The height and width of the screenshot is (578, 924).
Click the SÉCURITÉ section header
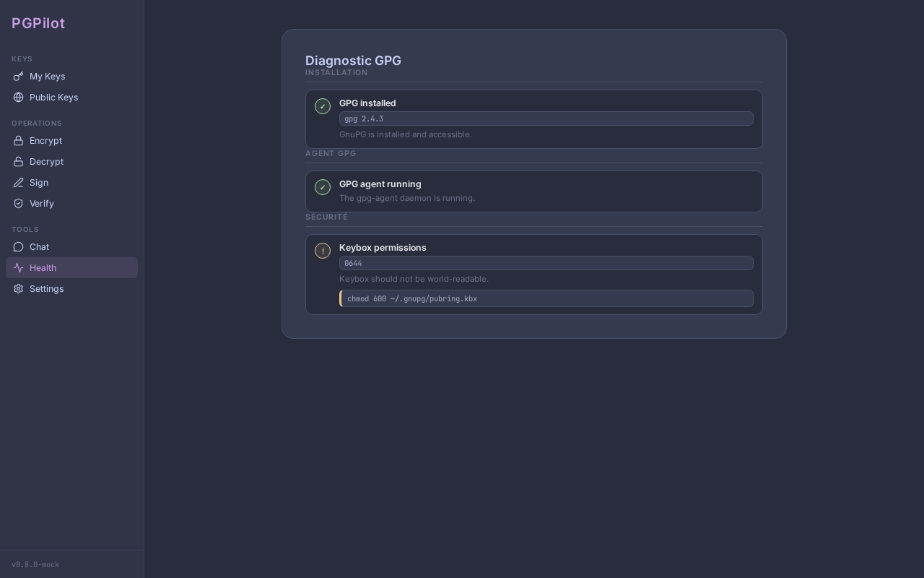pyautogui.click(x=326, y=217)
